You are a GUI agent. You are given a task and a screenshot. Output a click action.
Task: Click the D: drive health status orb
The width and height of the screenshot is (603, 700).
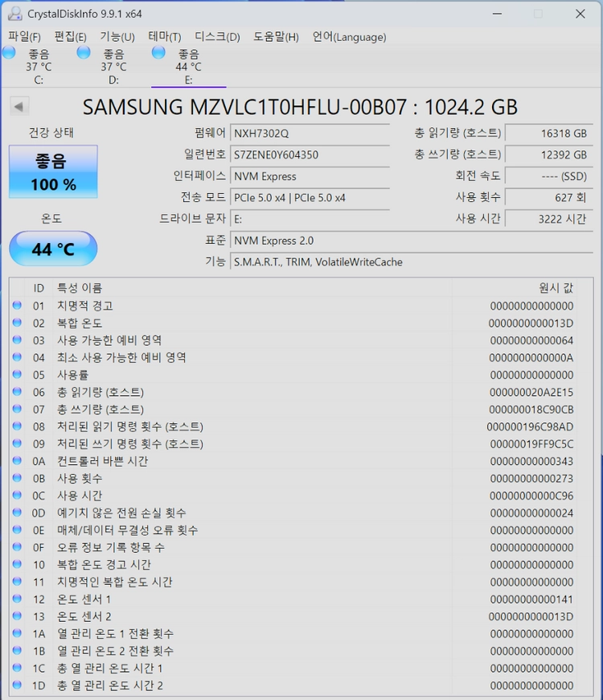click(x=84, y=52)
